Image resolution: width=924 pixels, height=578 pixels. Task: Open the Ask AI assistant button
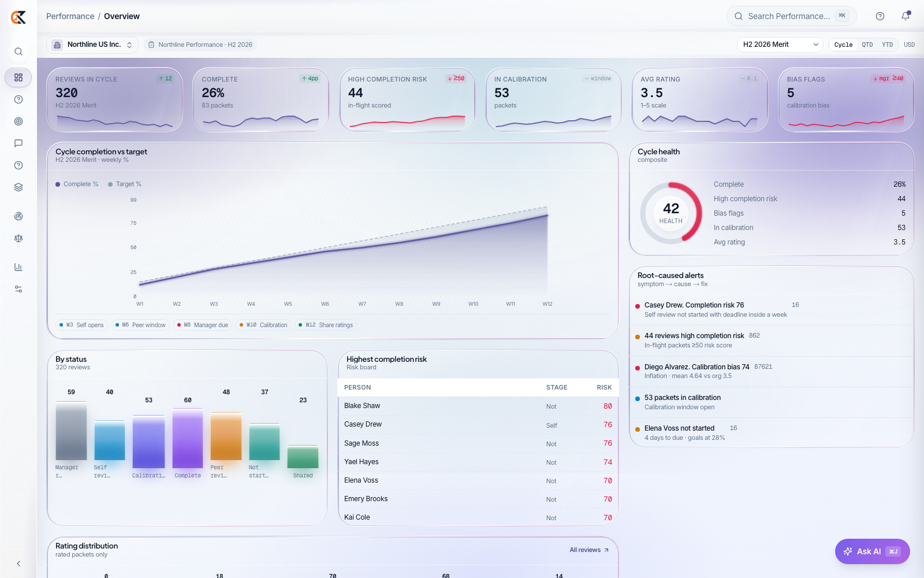point(872,551)
